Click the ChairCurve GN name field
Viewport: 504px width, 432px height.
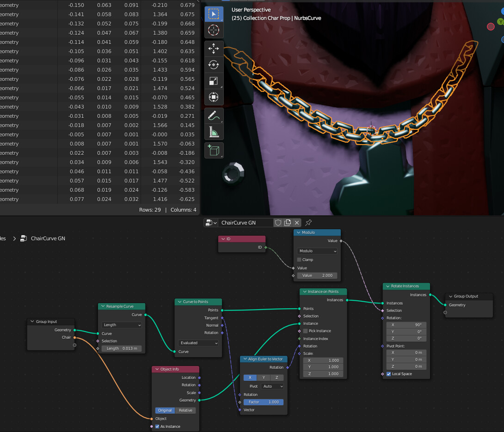point(246,223)
